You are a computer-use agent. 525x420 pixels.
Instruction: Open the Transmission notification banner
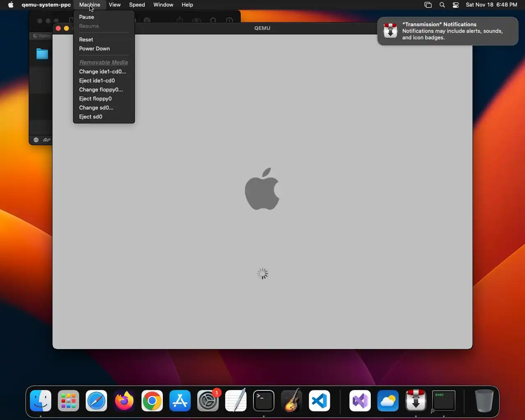click(x=448, y=31)
